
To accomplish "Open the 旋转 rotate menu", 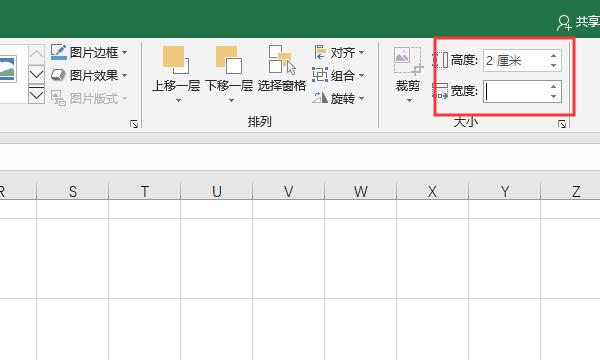I will point(339,99).
